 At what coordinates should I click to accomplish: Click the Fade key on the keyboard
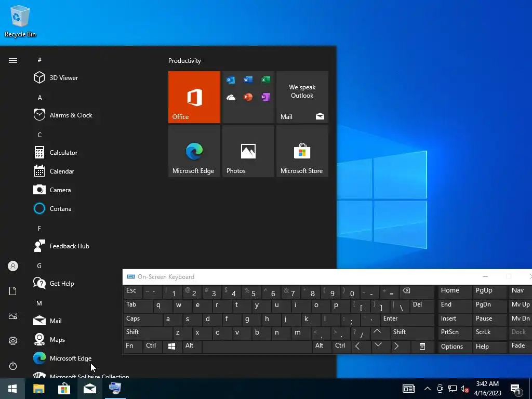point(520,347)
